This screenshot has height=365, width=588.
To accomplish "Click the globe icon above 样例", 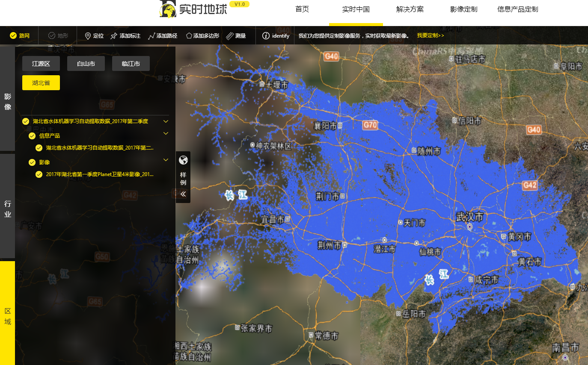I will click(183, 160).
